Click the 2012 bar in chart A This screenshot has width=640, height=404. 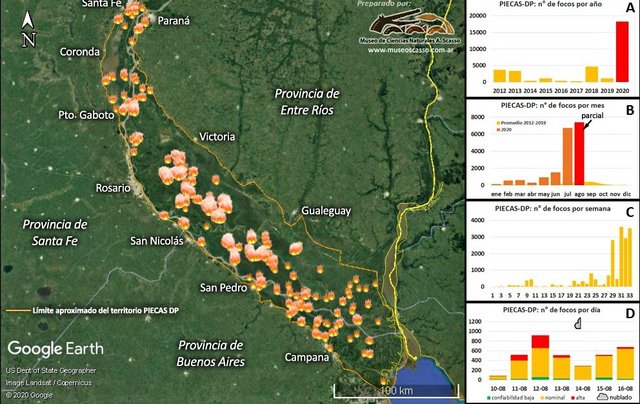coord(500,76)
